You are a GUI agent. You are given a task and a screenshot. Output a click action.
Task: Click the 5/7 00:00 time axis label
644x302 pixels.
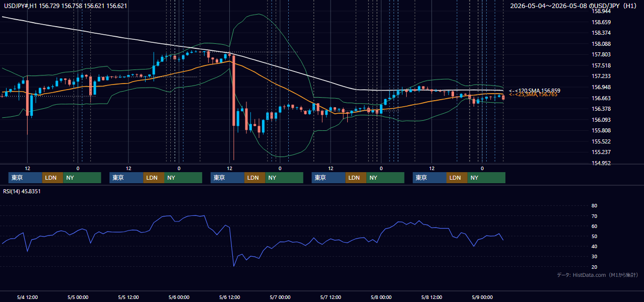pos(280,297)
